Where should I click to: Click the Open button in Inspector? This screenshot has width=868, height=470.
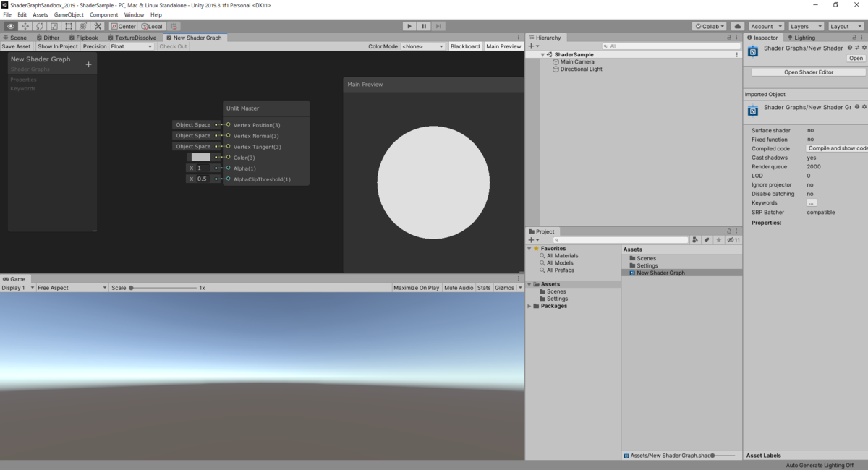pos(856,59)
